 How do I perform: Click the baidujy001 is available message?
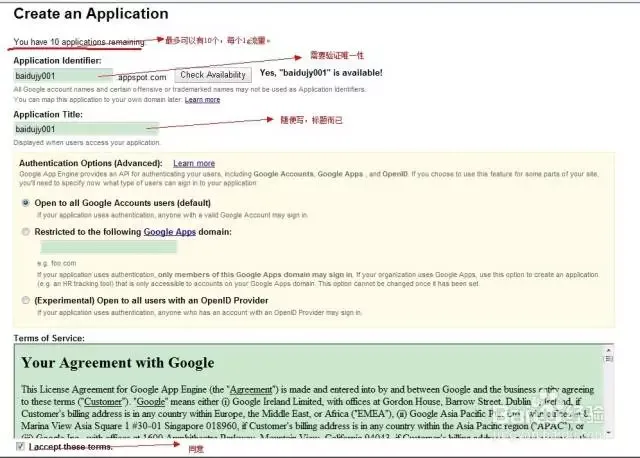pyautogui.click(x=320, y=74)
